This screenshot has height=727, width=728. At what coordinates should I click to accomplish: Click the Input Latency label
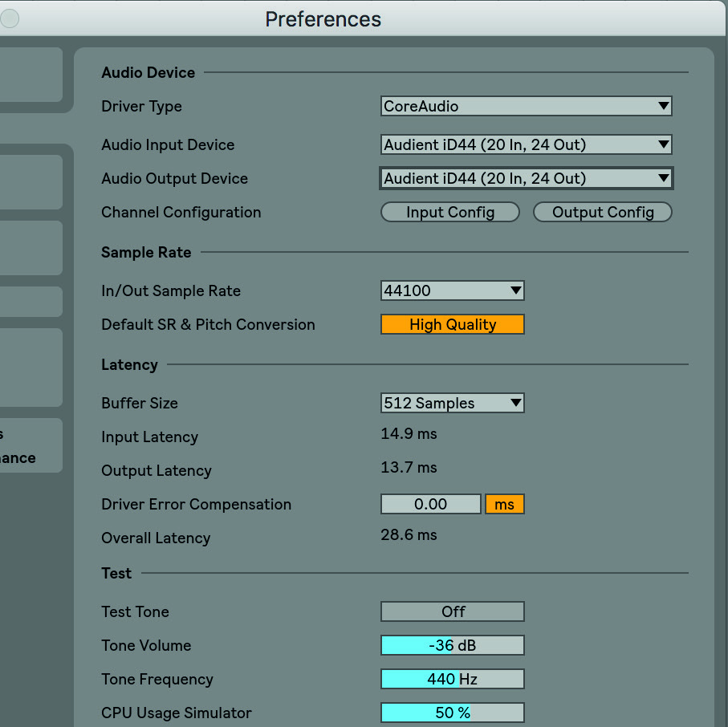tap(150, 437)
